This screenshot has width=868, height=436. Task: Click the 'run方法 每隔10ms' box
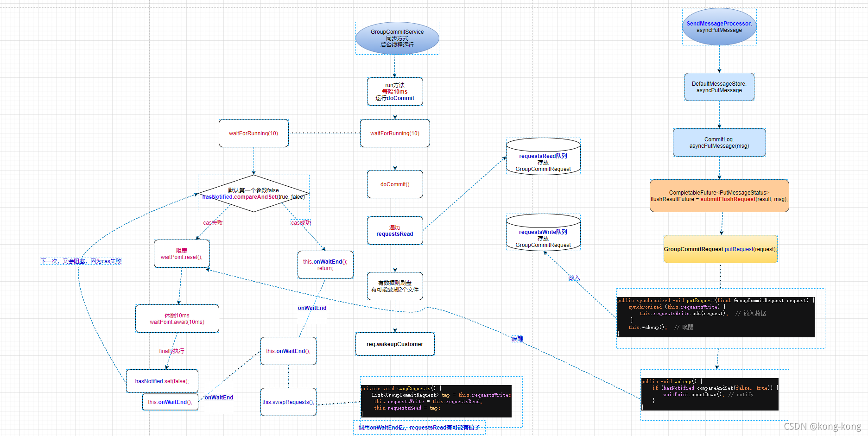coord(395,92)
